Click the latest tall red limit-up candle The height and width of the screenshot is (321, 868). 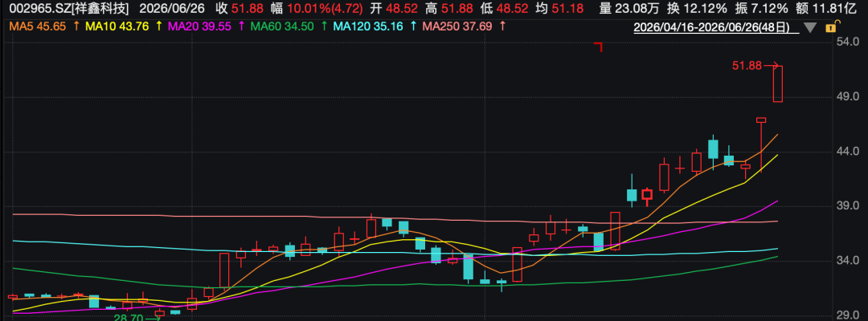click(x=778, y=84)
